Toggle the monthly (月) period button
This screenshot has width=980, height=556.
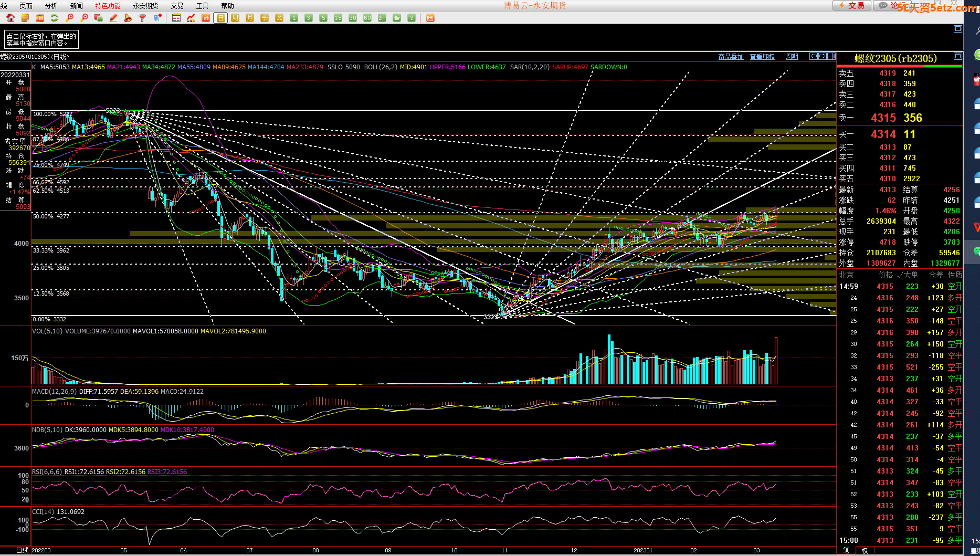(250, 18)
